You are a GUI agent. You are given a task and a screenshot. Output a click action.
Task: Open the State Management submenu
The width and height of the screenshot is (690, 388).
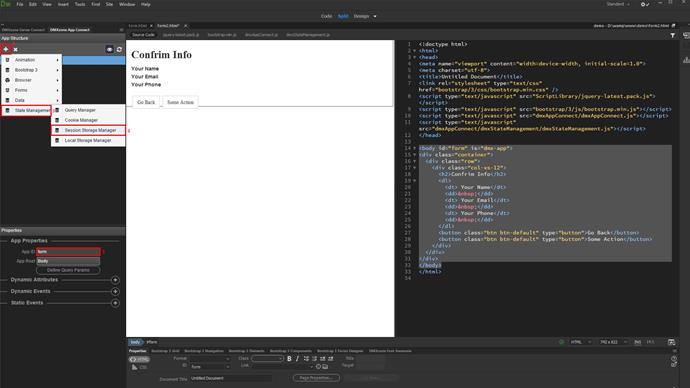[x=27, y=110]
